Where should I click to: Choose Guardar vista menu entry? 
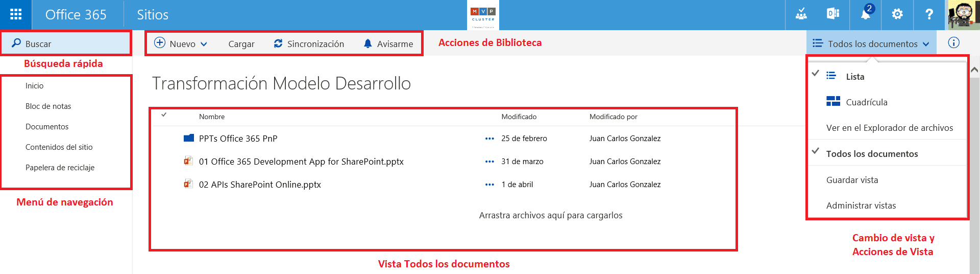[x=852, y=180]
